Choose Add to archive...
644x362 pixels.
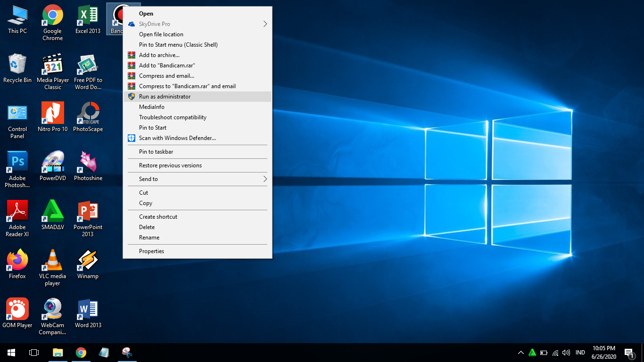[x=198, y=55]
